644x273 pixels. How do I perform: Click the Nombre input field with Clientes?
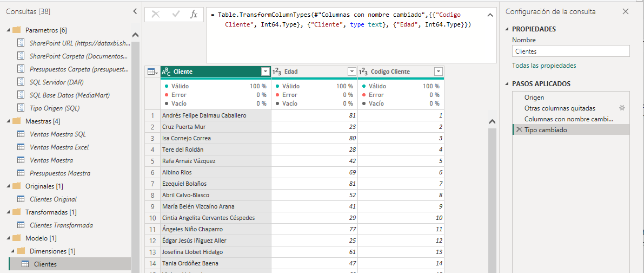pos(570,51)
